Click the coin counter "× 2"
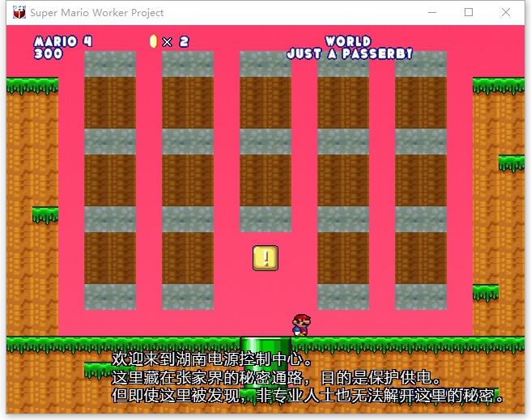 [176, 42]
